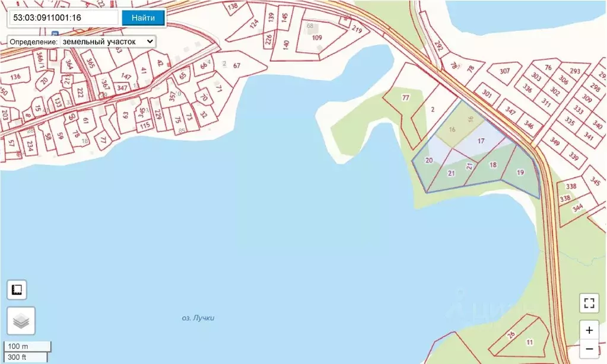Select land parcel 19 near road
The width and height of the screenshot is (607, 364).
click(520, 173)
